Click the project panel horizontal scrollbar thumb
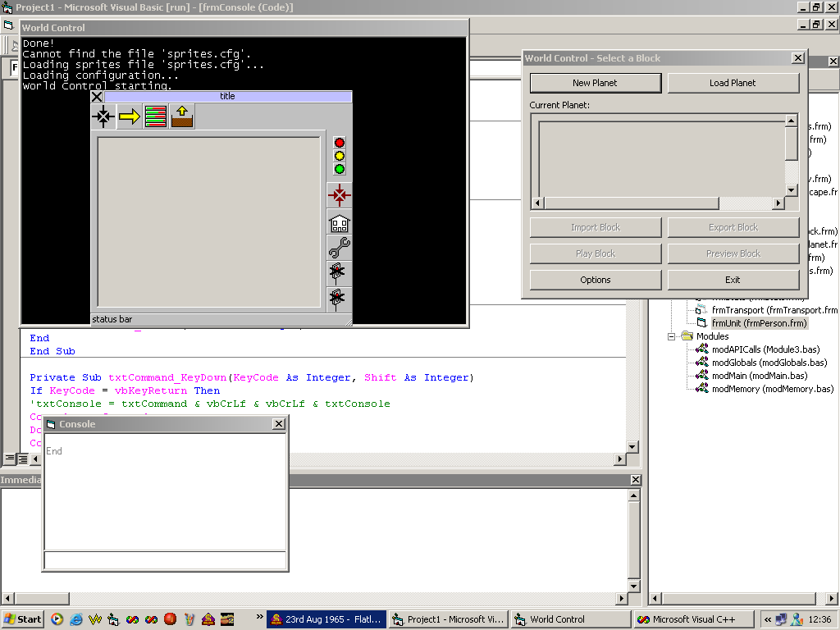Image resolution: width=840 pixels, height=630 pixels. [x=739, y=598]
